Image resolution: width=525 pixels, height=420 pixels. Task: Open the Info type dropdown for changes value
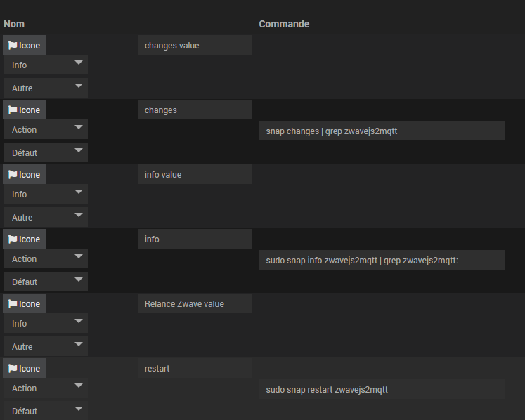46,65
